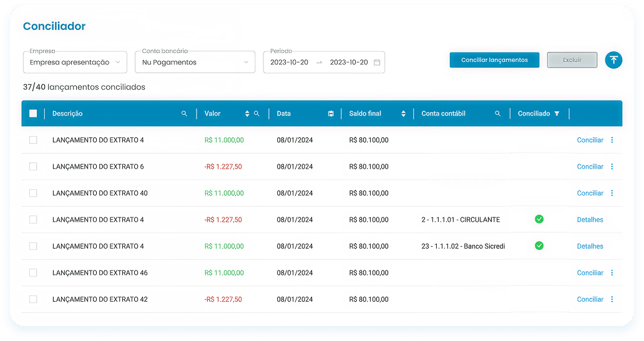Click Conciliar link for LANÇAMENTO DO EXTRATO 42
The image size is (644, 341).
click(x=590, y=299)
